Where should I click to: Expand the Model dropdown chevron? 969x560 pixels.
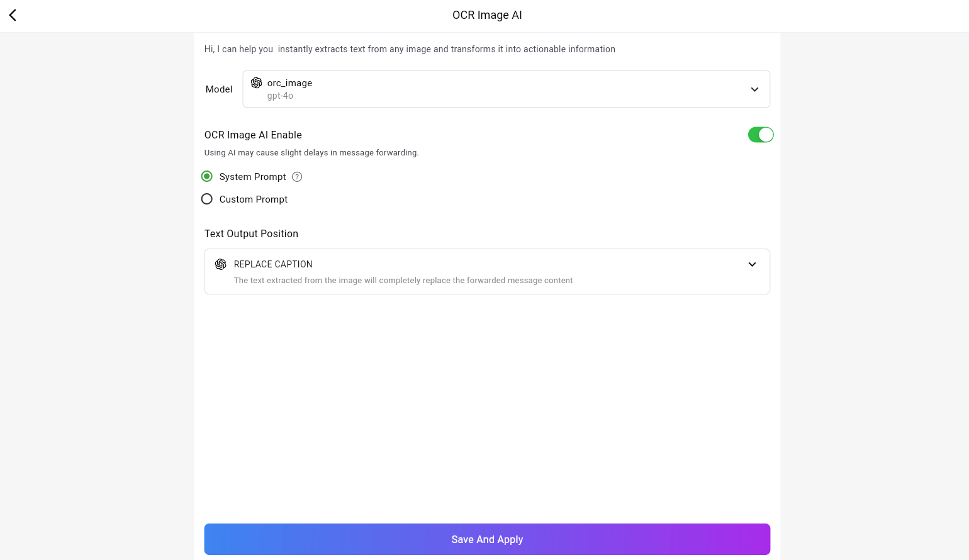click(x=754, y=89)
